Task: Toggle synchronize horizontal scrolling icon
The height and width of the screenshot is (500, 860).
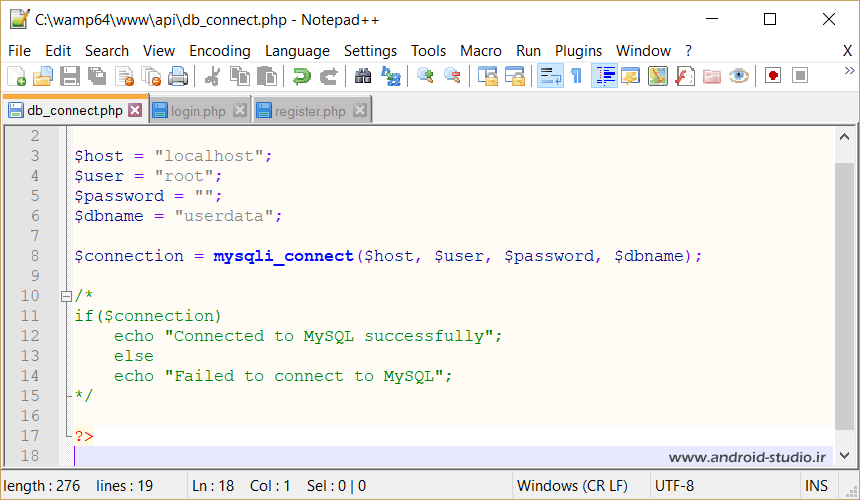Action: (514, 76)
